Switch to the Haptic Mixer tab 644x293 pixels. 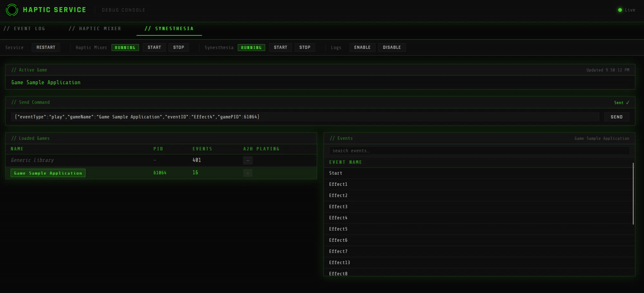tap(95, 29)
